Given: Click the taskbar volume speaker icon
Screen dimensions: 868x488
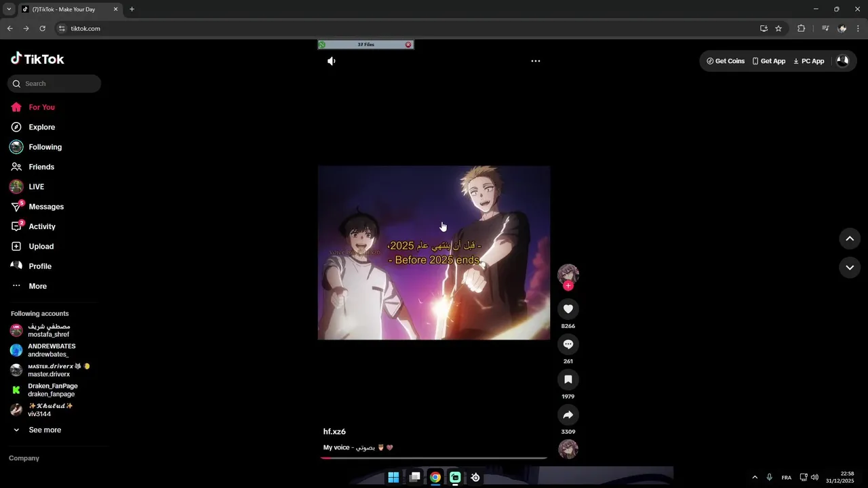Looking at the screenshot, I should pos(814,477).
